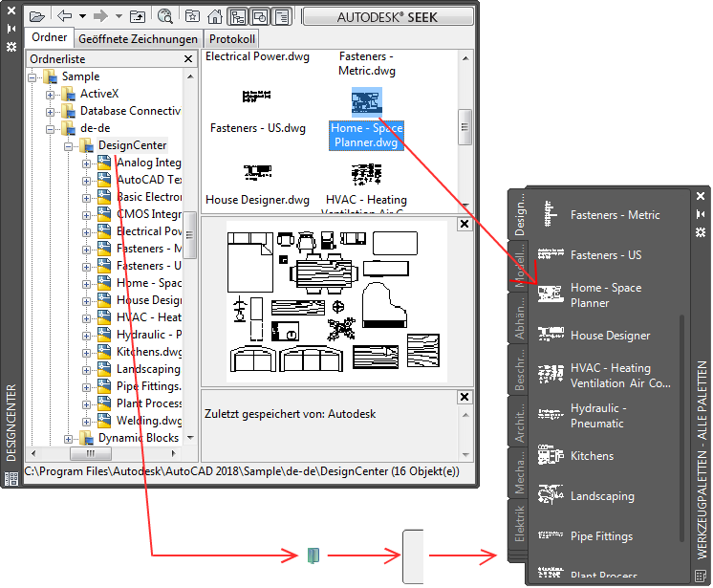
Task: Open DesignCenter properties gear icon
Action: click(11, 47)
